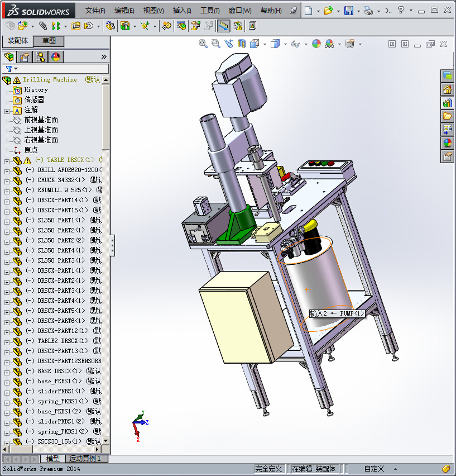This screenshot has width=456, height=476.
Task: Open the 视图(V) menu
Action: click(153, 11)
